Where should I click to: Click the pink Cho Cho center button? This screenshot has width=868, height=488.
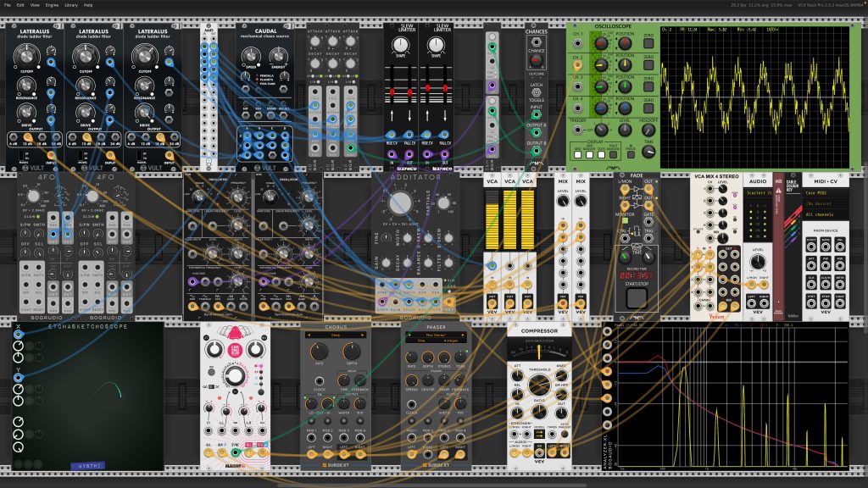pos(234,350)
